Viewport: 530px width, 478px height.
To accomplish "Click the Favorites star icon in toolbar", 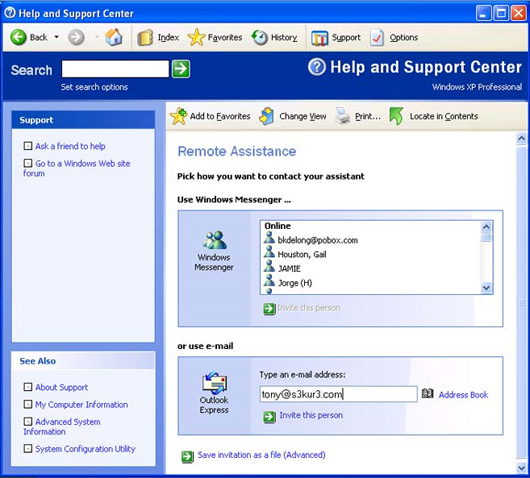I will (196, 37).
